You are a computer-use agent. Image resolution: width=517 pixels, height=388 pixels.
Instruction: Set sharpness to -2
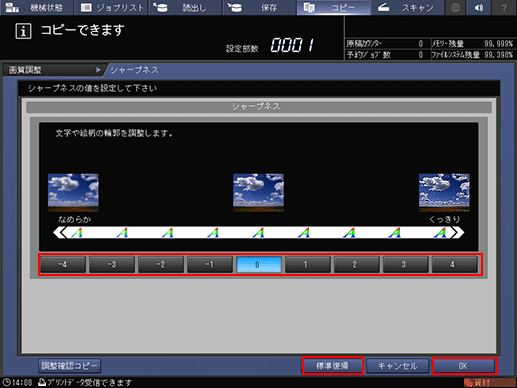tap(161, 265)
